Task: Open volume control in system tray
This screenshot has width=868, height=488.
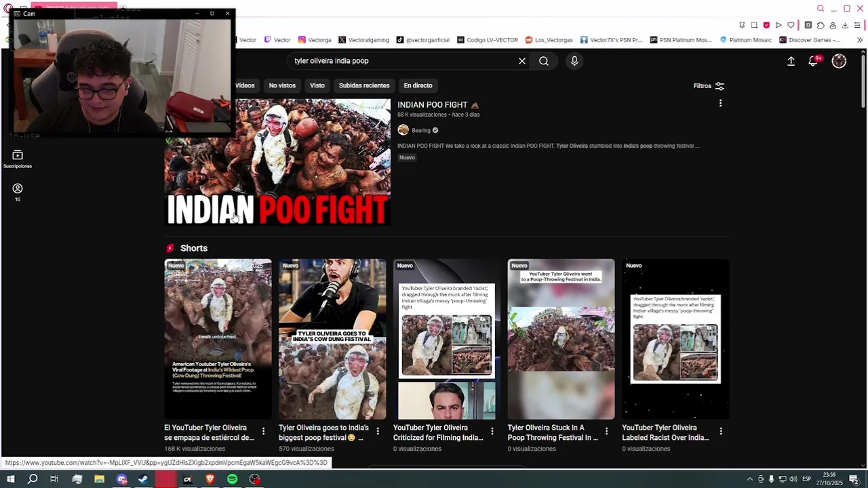Action: click(793, 479)
